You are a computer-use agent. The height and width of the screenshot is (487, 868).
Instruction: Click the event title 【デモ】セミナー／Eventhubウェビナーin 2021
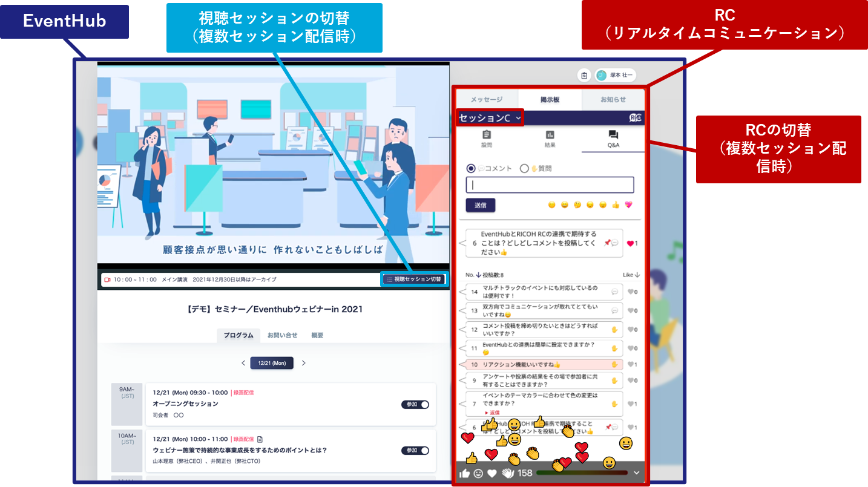[274, 309]
